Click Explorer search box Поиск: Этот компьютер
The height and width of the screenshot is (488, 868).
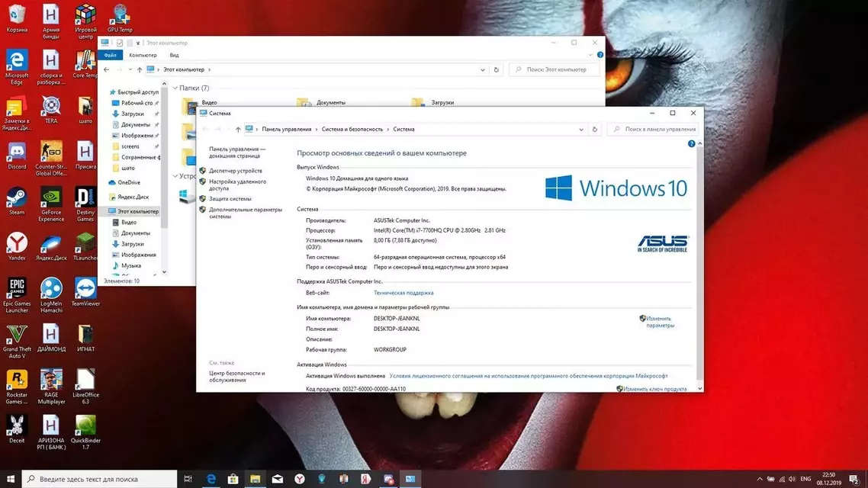pyautogui.click(x=554, y=69)
